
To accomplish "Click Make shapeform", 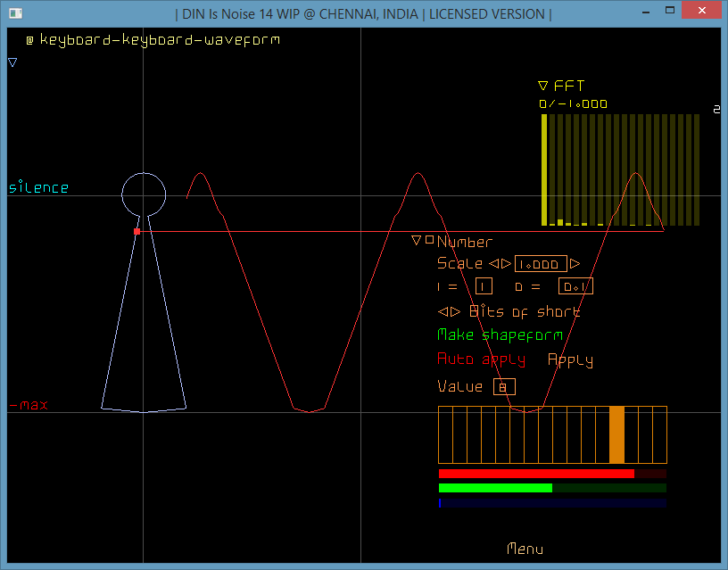I will [x=499, y=335].
